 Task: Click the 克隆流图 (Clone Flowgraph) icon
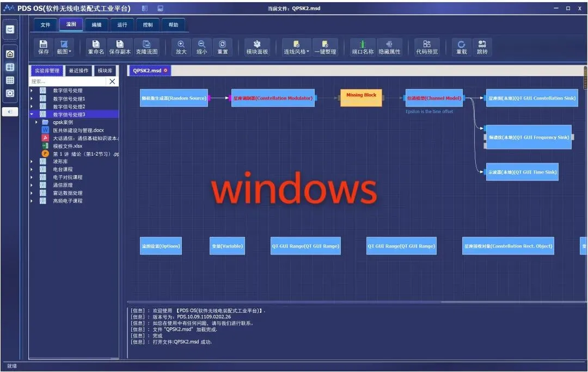point(146,47)
